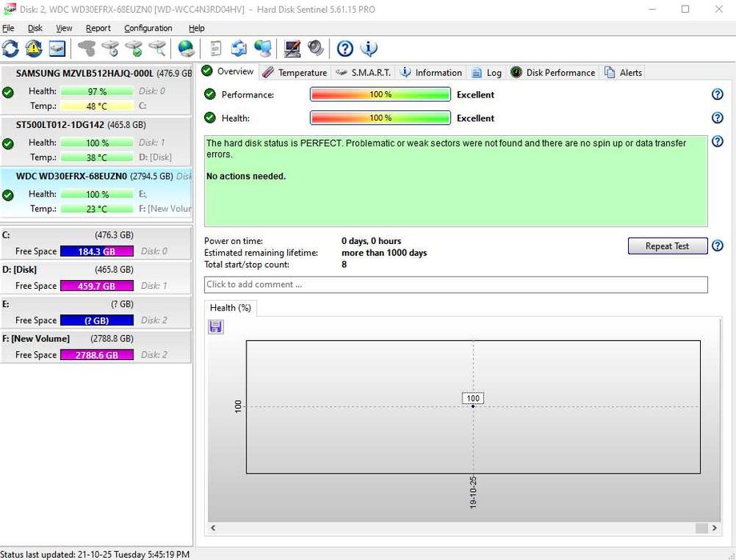Click the horizontal scrollbar thumb under graph
The image size is (736, 560).
(702, 528)
